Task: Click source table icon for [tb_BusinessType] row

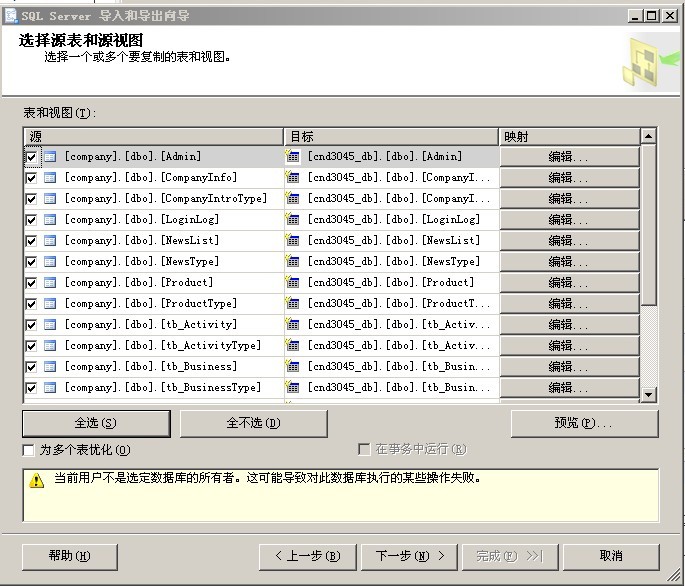Action: tap(50, 387)
